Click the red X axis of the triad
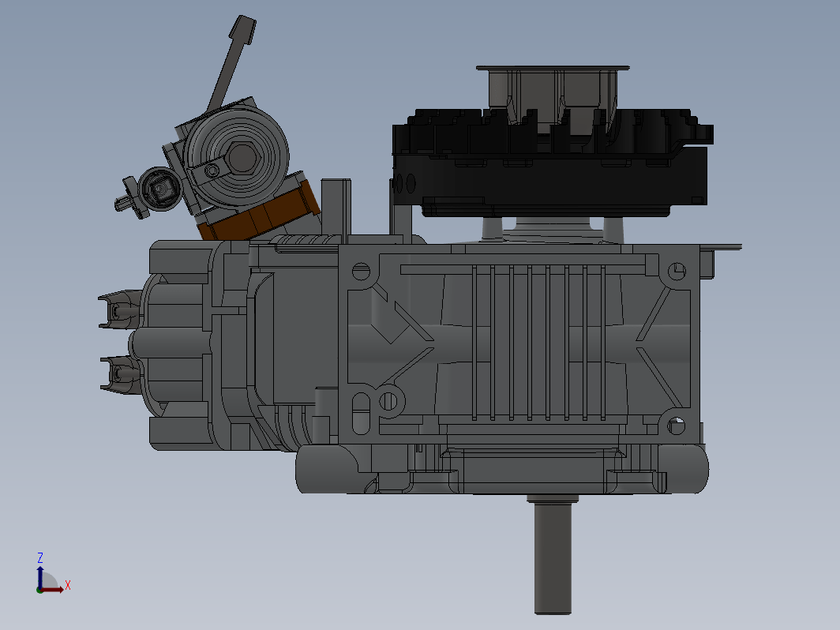This screenshot has height=630, width=840. (x=54, y=590)
